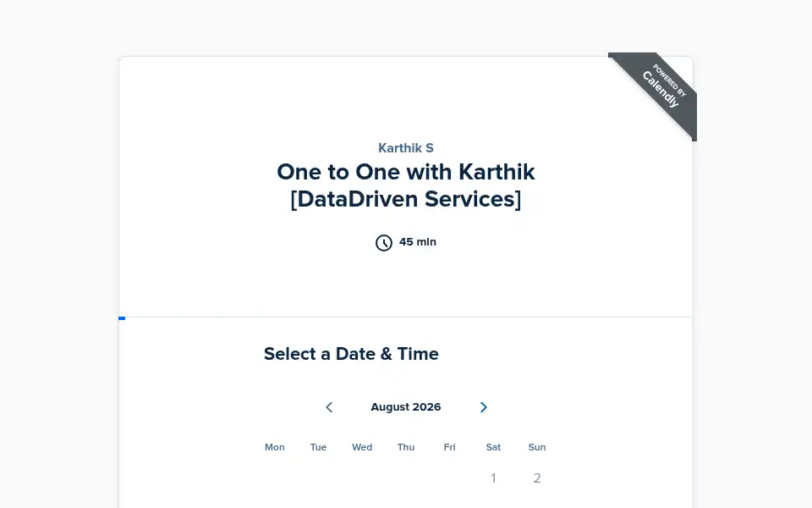
Task: Click the Thu column header
Action: pos(406,447)
